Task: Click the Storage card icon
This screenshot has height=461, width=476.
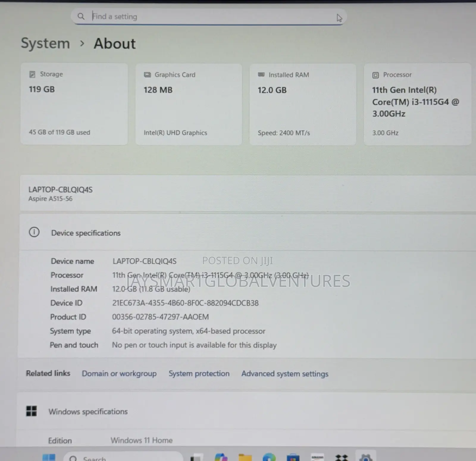Action: click(32, 74)
